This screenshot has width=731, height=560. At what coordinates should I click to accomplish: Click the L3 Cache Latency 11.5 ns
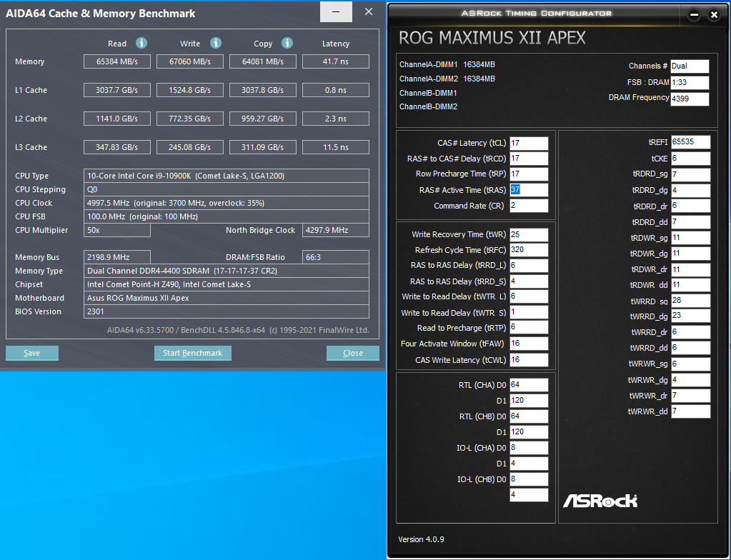pyautogui.click(x=336, y=147)
